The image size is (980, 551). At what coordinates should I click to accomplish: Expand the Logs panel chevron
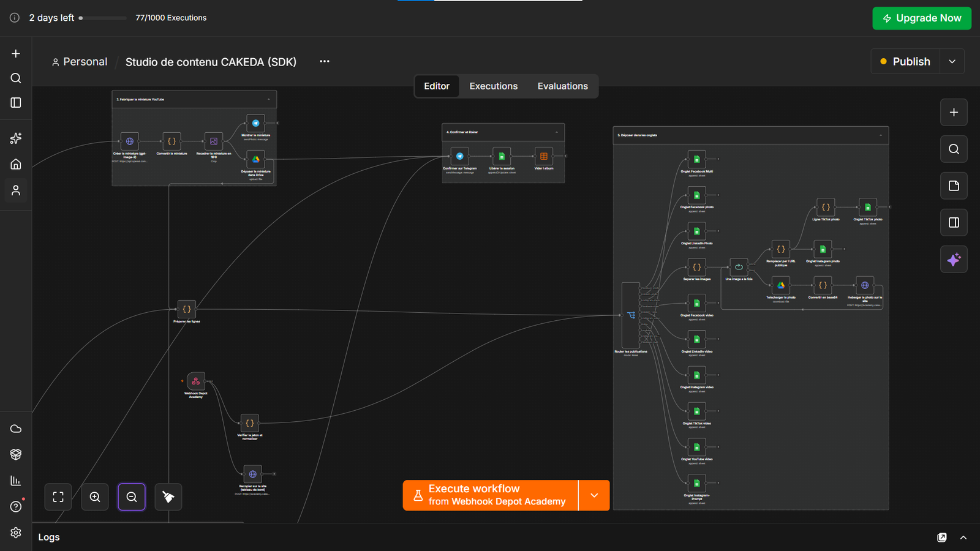point(963,538)
